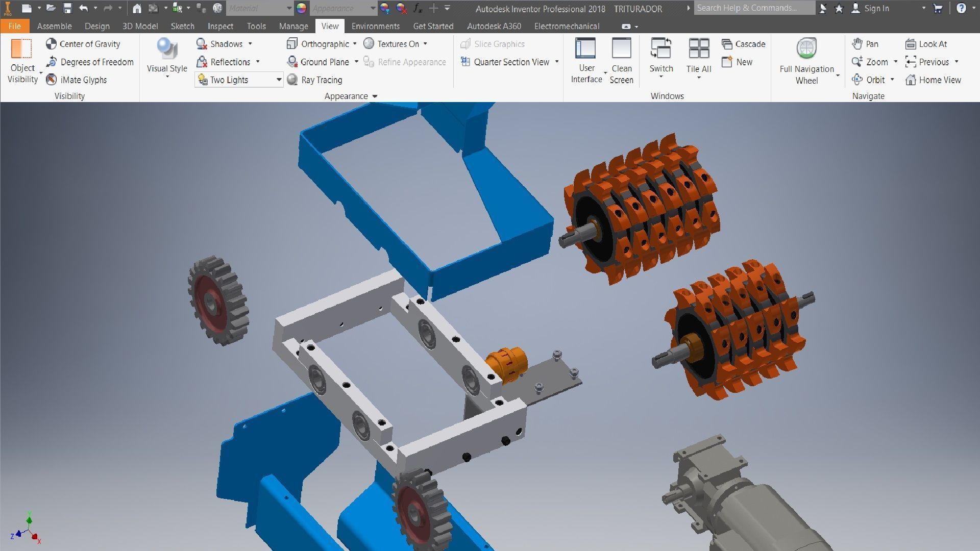Toggle Degrees of Freedom display
Screen dimensions: 980x551
90,62
